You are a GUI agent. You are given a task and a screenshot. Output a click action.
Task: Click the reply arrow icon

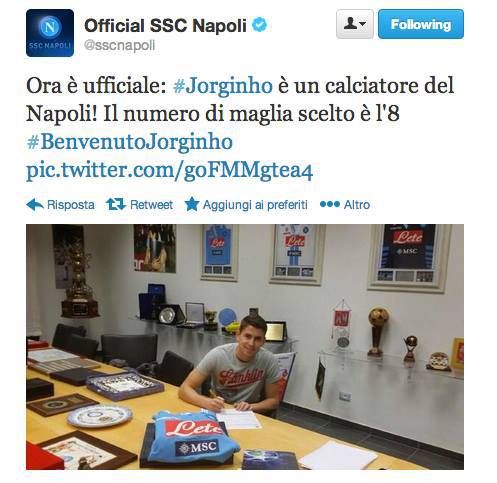click(35, 205)
